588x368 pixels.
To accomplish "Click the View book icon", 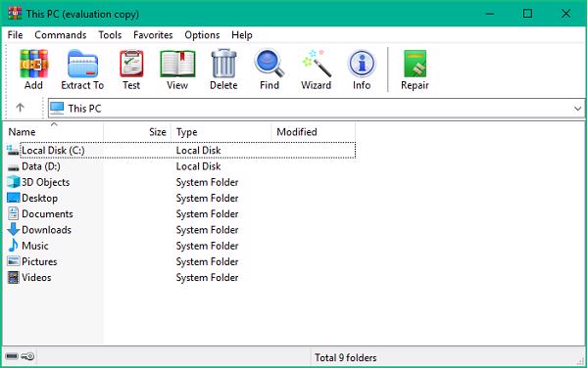I will coord(177,64).
